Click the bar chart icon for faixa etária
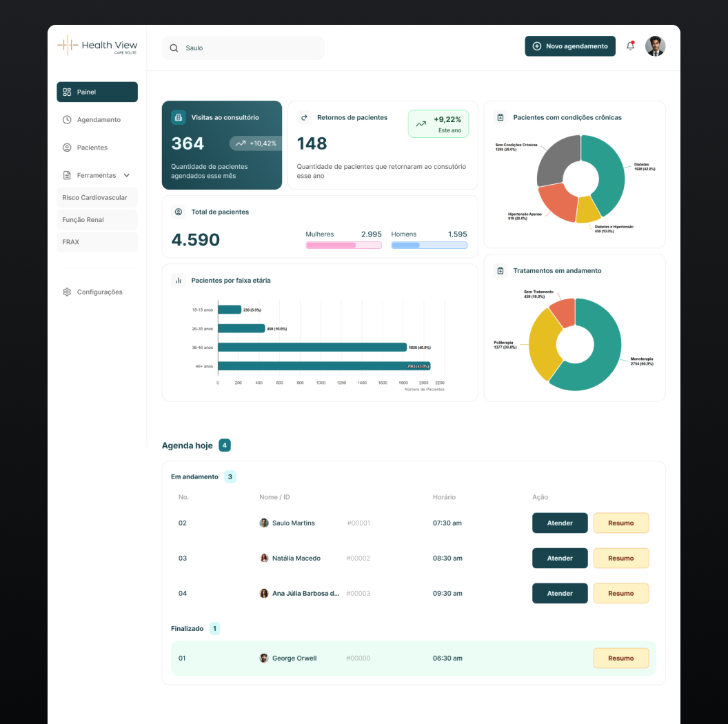Screen dimensions: 728x724 click(x=179, y=281)
